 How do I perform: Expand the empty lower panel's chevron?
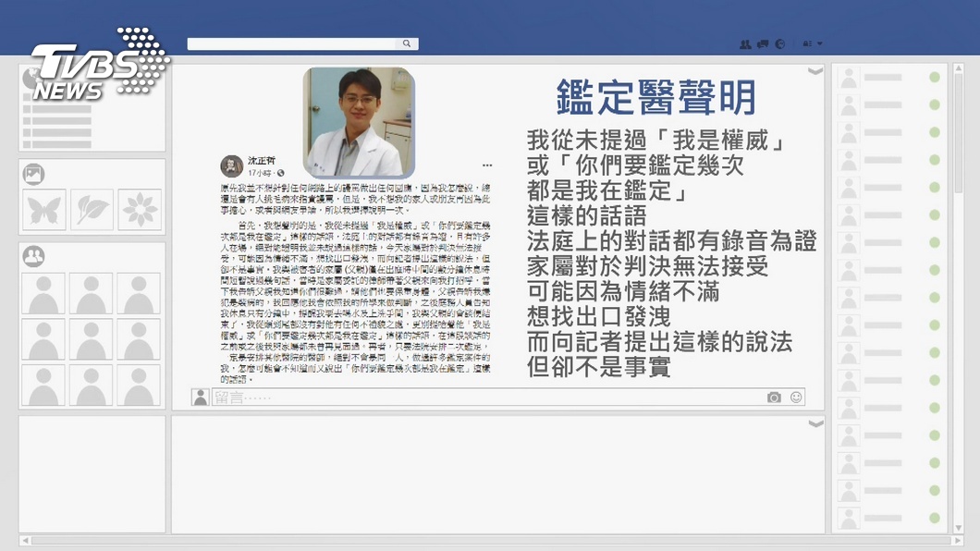pyautogui.click(x=815, y=423)
